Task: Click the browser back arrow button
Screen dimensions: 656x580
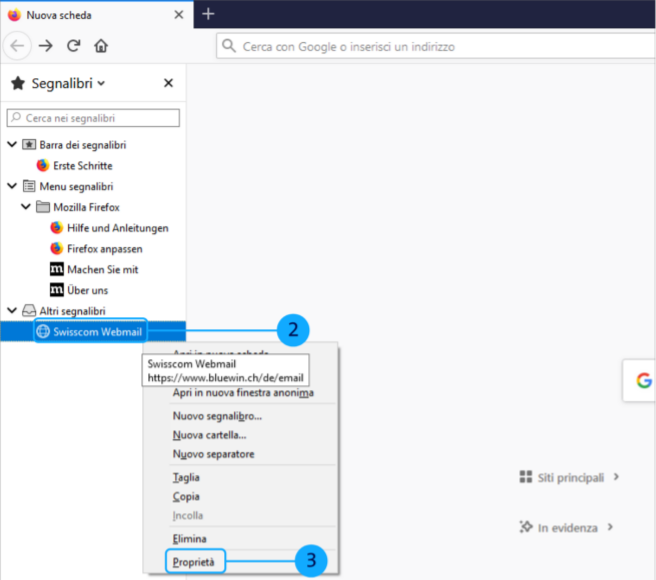Action: (17, 46)
